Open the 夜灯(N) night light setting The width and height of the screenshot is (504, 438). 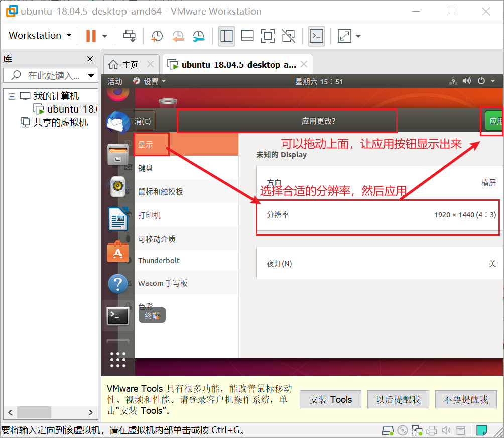(380, 263)
